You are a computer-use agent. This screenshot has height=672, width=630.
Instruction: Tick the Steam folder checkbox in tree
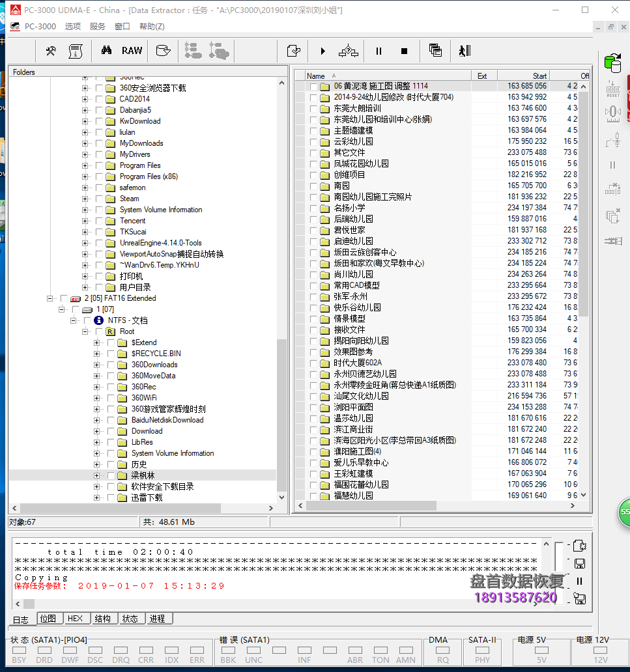pos(99,199)
